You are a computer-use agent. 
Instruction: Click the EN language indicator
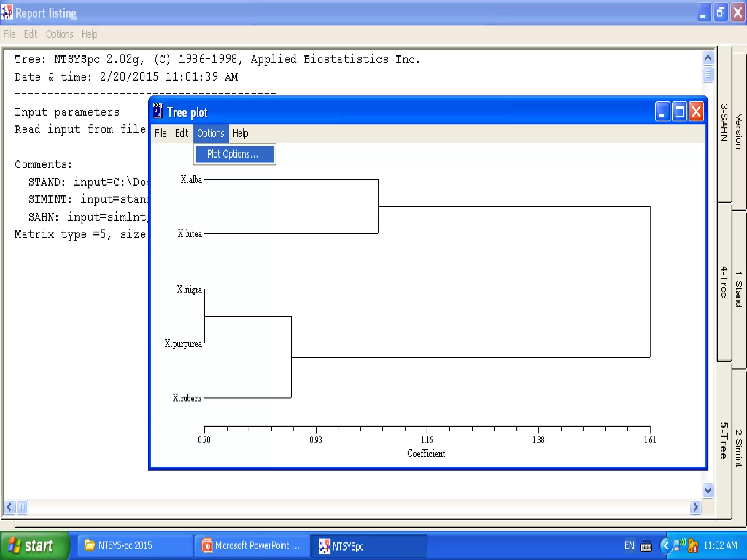629,546
